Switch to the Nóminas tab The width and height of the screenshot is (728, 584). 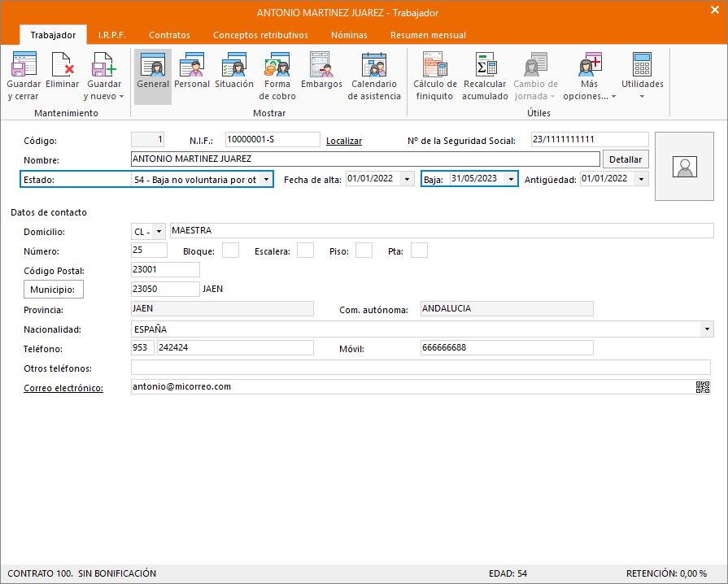tap(349, 35)
